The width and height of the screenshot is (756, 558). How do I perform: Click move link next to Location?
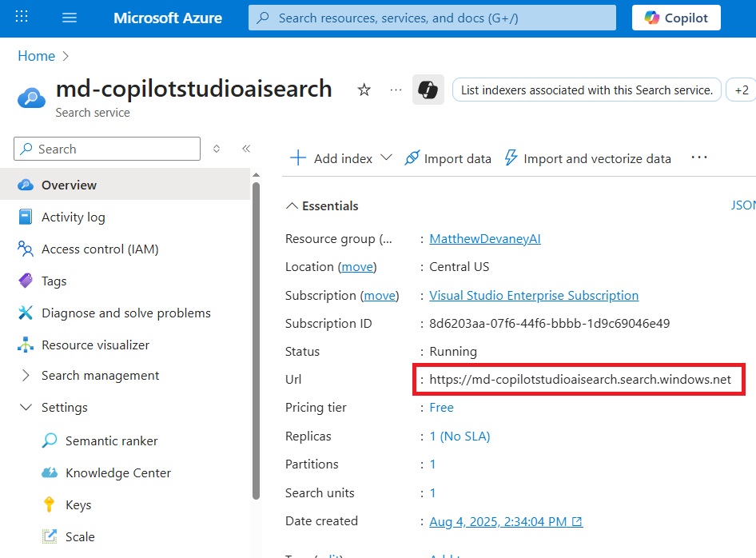click(357, 267)
